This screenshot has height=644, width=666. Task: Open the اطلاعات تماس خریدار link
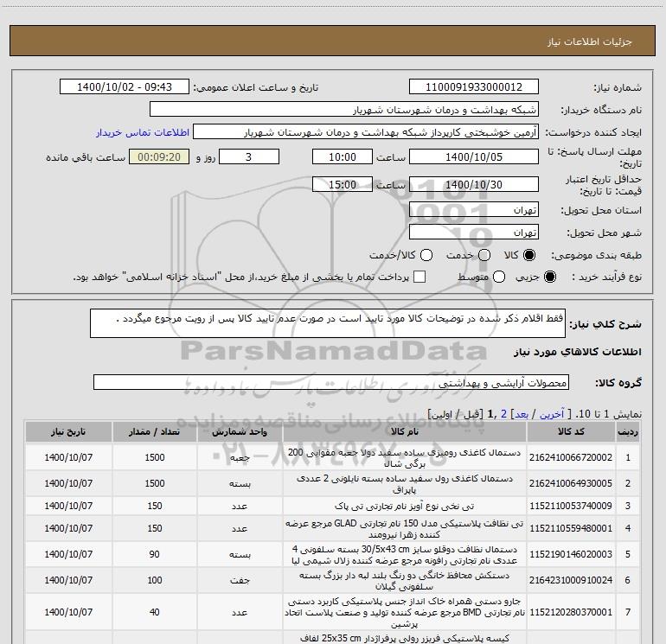pyautogui.click(x=143, y=132)
